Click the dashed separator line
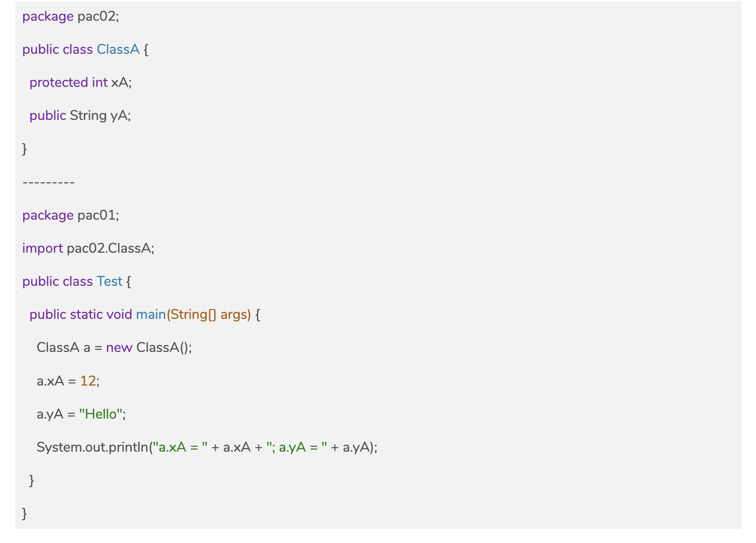The height and width of the screenshot is (543, 756). [48, 182]
